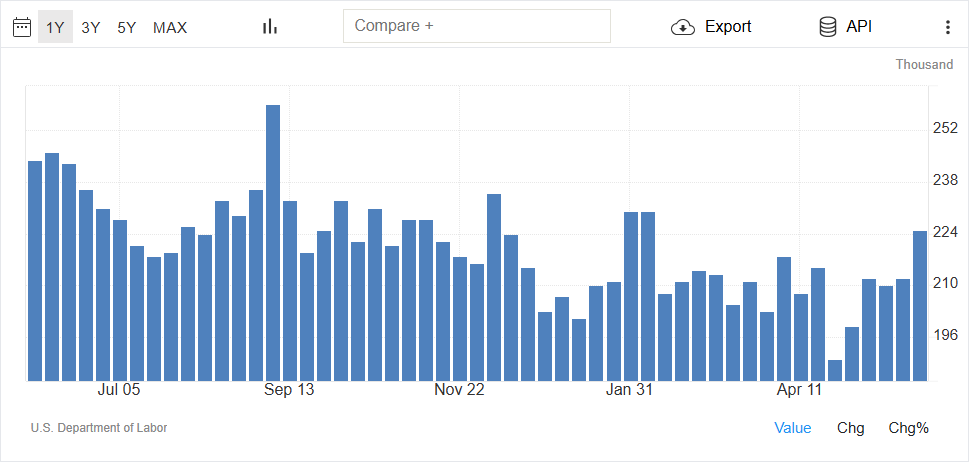Image resolution: width=969 pixels, height=462 pixels.
Task: Click U.S. Department of Labor source
Action: [x=99, y=427]
